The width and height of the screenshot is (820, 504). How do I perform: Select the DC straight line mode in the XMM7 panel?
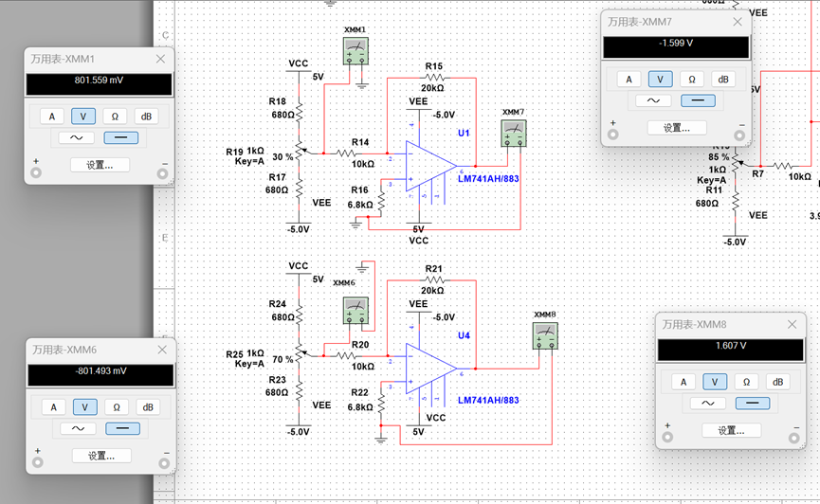click(x=698, y=100)
